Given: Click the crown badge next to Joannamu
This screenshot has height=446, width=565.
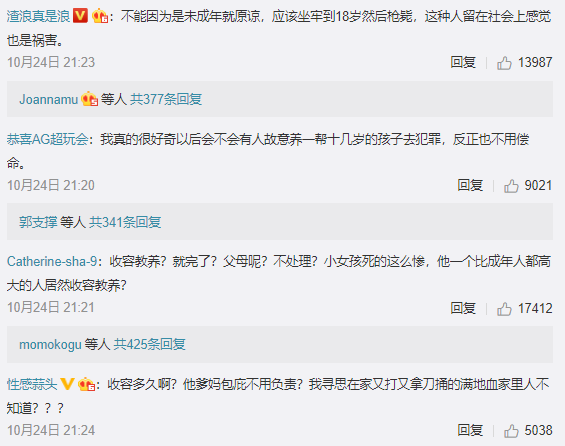Looking at the screenshot, I should click(x=89, y=99).
